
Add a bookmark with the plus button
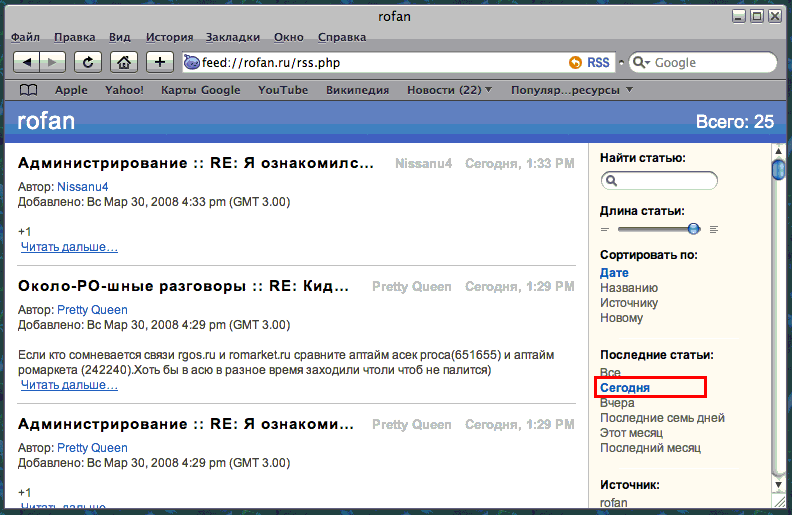click(160, 63)
